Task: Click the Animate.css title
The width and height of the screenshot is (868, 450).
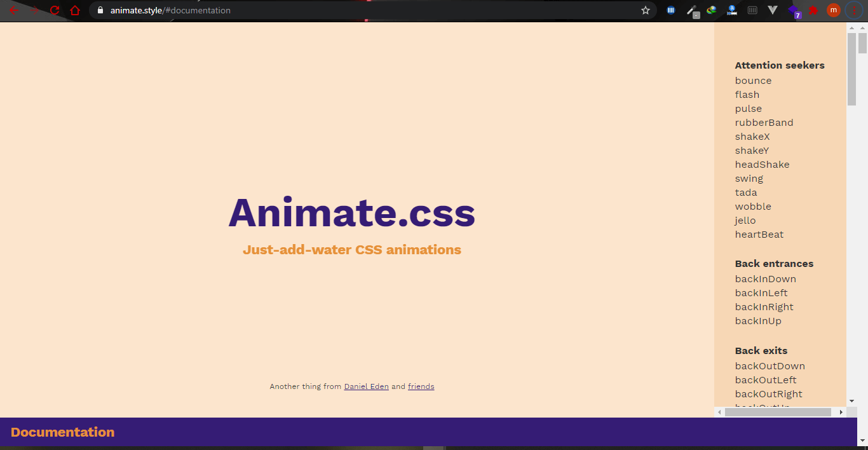Action: (351, 212)
